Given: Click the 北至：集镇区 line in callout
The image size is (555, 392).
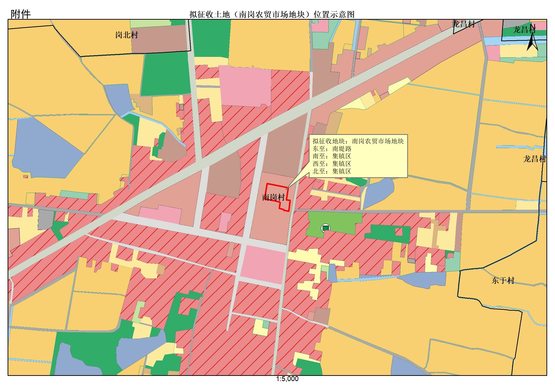Looking at the screenshot, I should point(332,172).
